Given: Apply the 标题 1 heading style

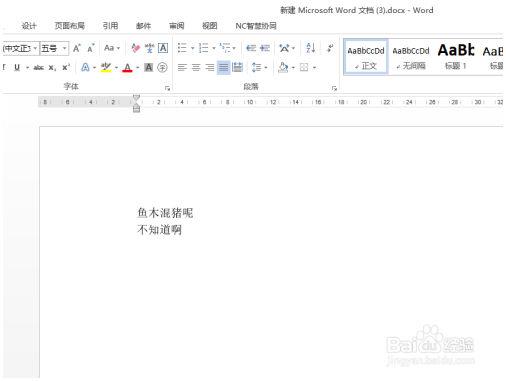Looking at the screenshot, I should [456, 57].
